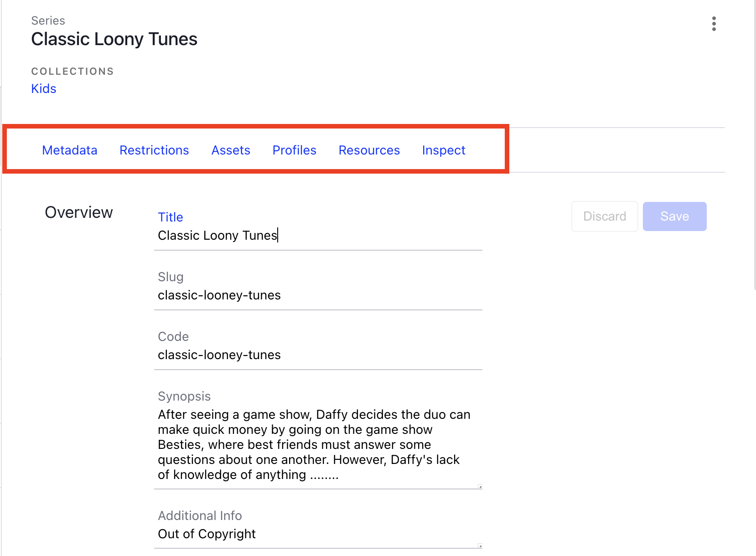Edit the Additional Info text area
Screen dimensions: 756x556
click(318, 534)
